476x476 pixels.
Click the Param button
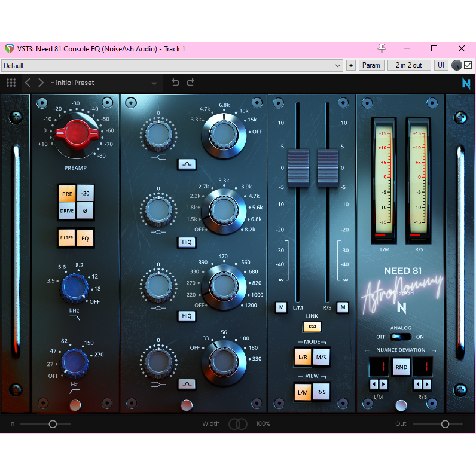tap(371, 65)
